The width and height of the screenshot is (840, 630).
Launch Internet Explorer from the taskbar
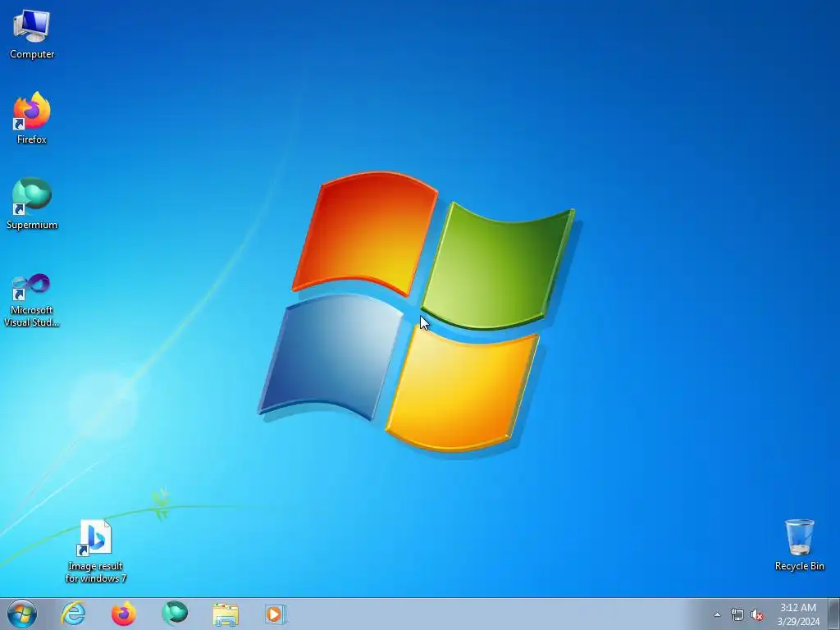click(x=73, y=614)
